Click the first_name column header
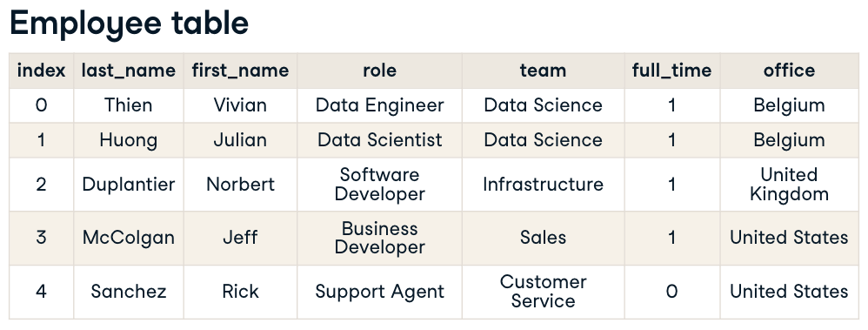 click(240, 71)
